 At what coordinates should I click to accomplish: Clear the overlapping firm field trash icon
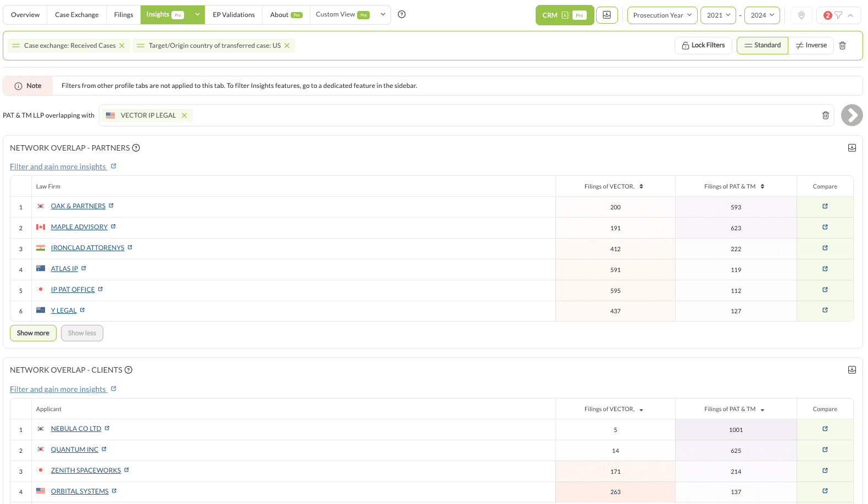(826, 115)
